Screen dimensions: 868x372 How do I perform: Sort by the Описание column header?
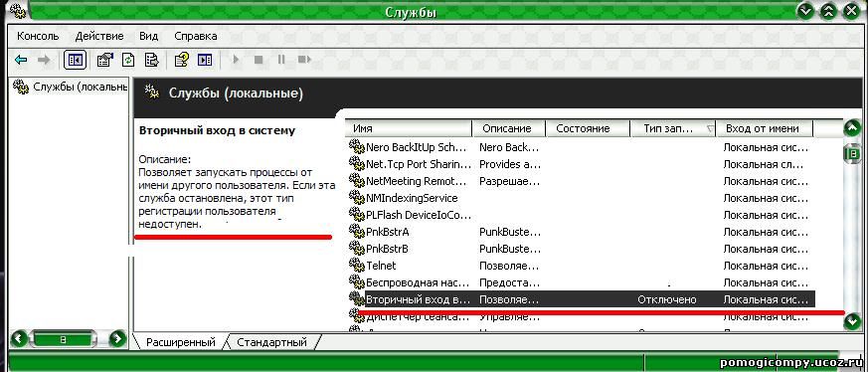509,128
